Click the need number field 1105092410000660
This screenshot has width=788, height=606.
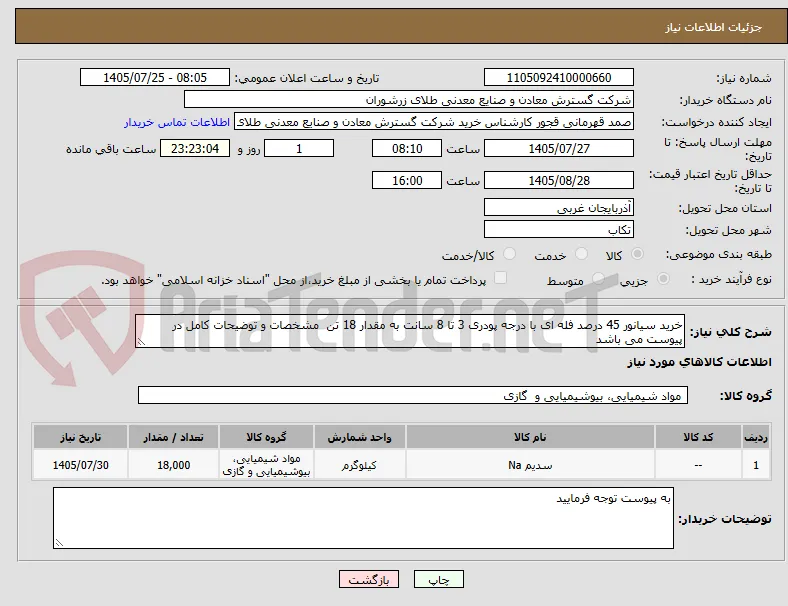click(x=559, y=77)
